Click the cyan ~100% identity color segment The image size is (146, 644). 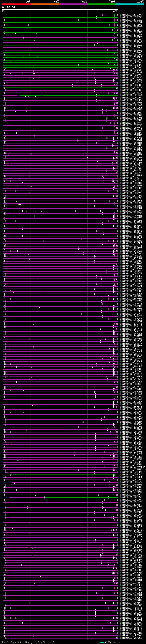[x=130, y=4]
